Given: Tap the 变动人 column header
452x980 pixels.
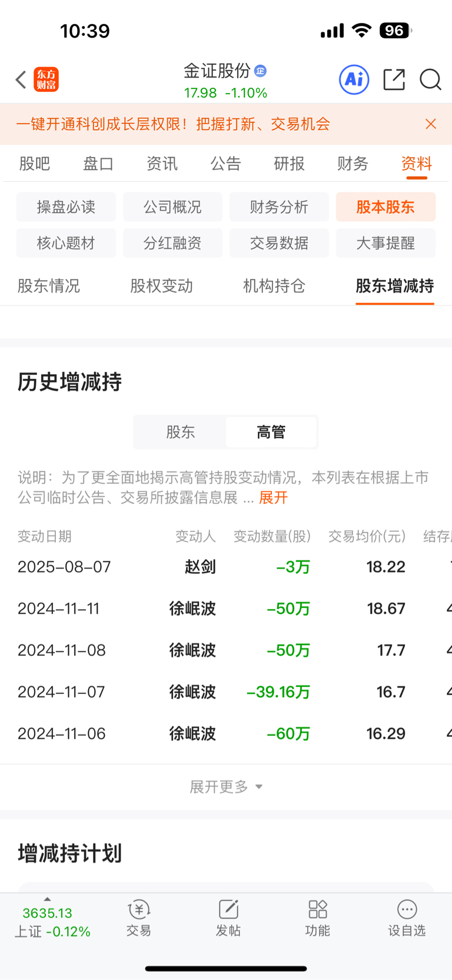Looking at the screenshot, I should coord(195,536).
